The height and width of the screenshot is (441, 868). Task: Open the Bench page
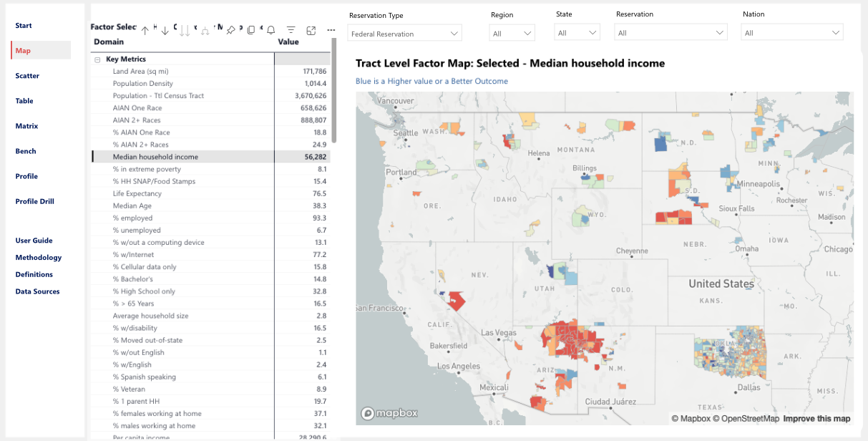pyautogui.click(x=26, y=151)
